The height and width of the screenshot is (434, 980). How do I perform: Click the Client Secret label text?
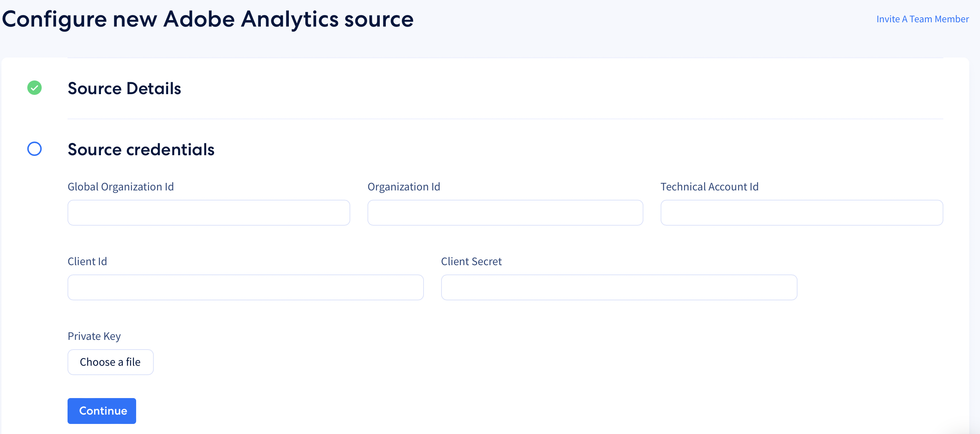click(471, 261)
